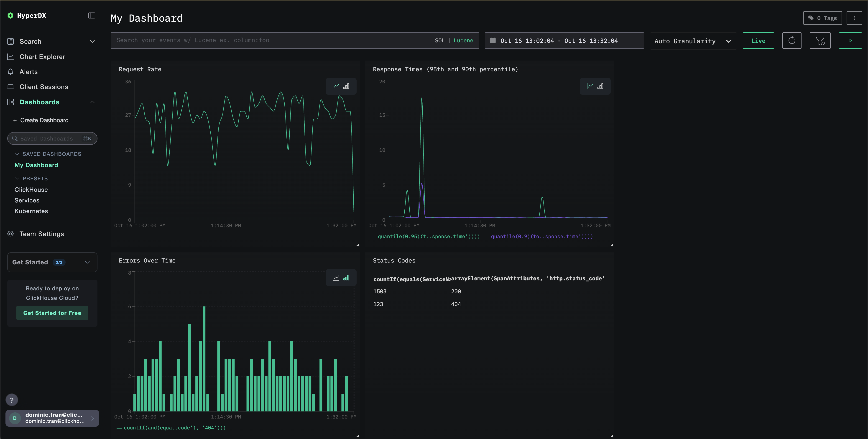Open Chart Explorer from sidebar
This screenshot has width=868, height=439.
click(42, 57)
